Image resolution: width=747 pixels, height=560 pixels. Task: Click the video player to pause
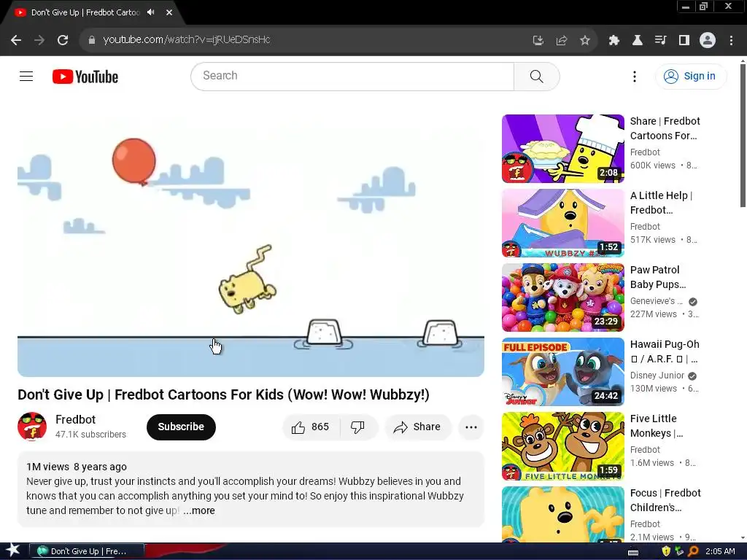coord(251,245)
